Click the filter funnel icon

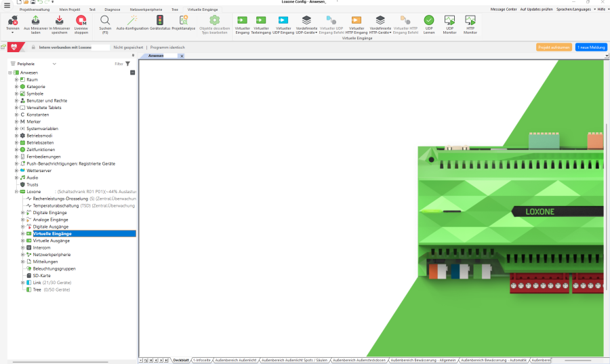[x=127, y=64]
